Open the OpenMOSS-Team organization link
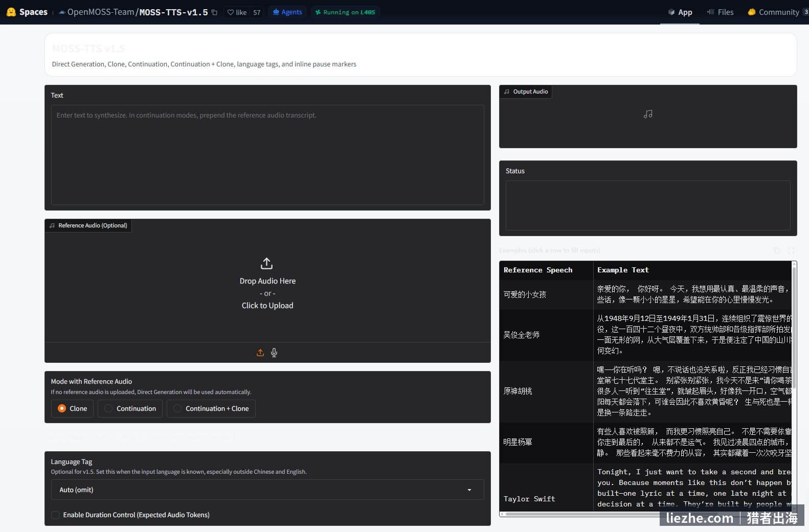The height and width of the screenshot is (532, 809). 100,12
